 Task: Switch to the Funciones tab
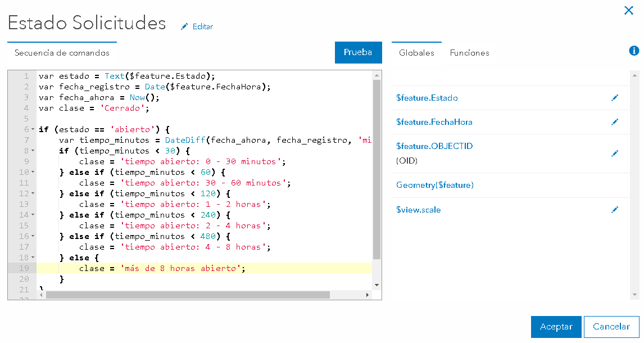pyautogui.click(x=469, y=53)
